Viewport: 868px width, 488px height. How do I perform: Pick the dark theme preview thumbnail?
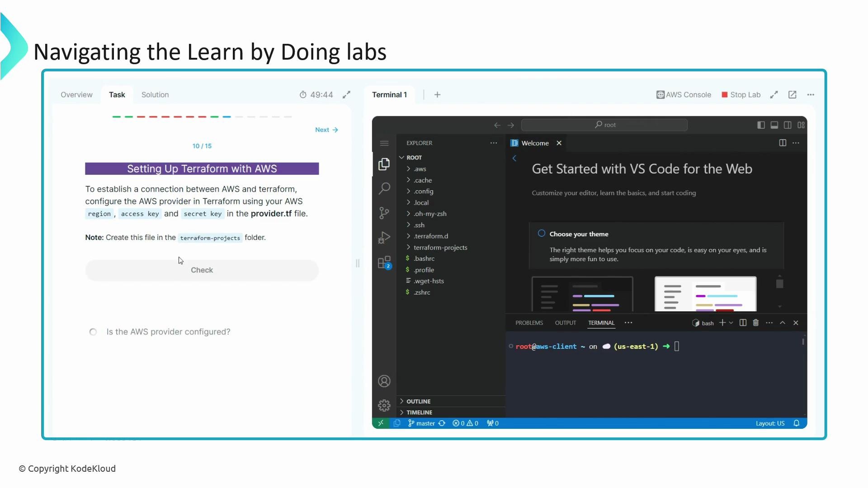point(582,294)
